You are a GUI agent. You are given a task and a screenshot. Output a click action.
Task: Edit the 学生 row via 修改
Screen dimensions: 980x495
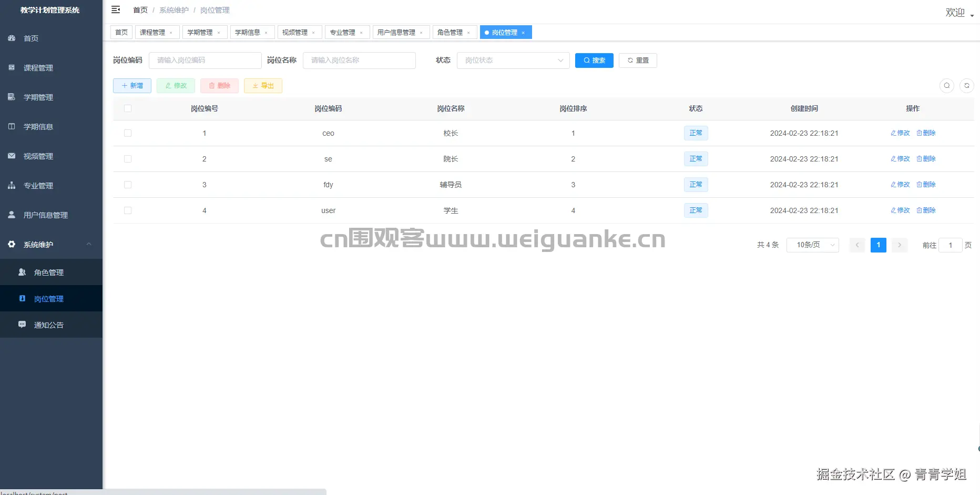(900, 210)
